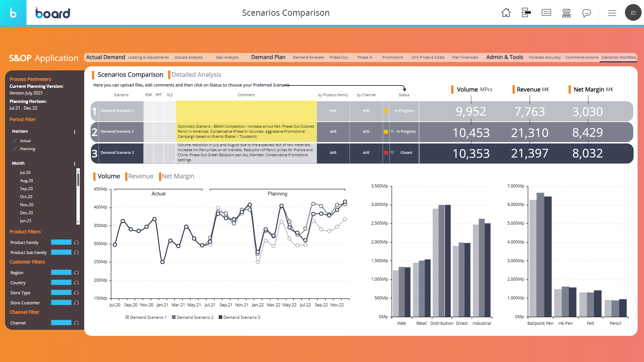Expand the Horizon period filter
Image resolution: width=644 pixels, height=362 pixels.
(x=74, y=132)
